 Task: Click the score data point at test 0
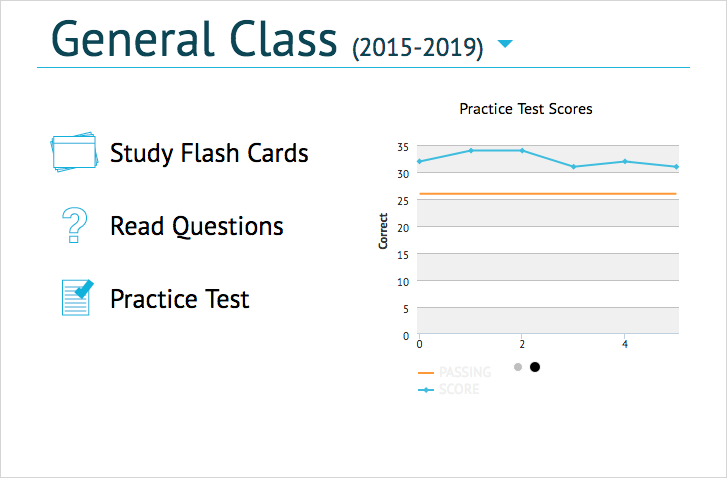coord(419,161)
